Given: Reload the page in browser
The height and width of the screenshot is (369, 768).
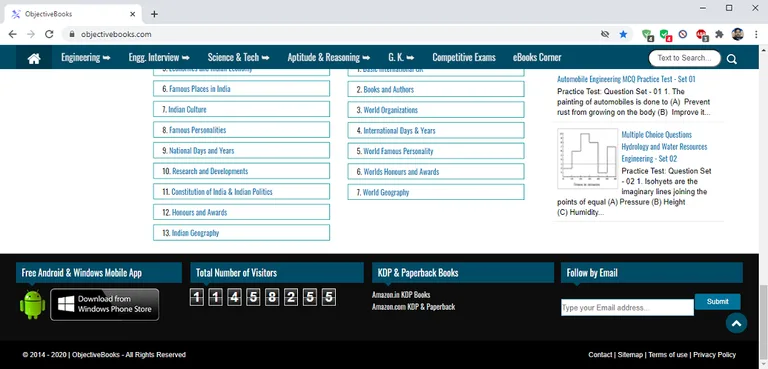Looking at the screenshot, I should click(49, 34).
